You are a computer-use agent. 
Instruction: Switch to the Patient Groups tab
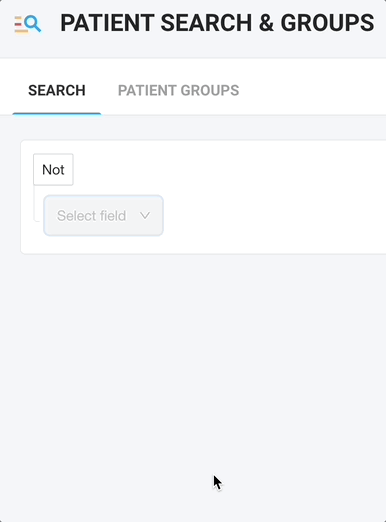click(x=178, y=90)
